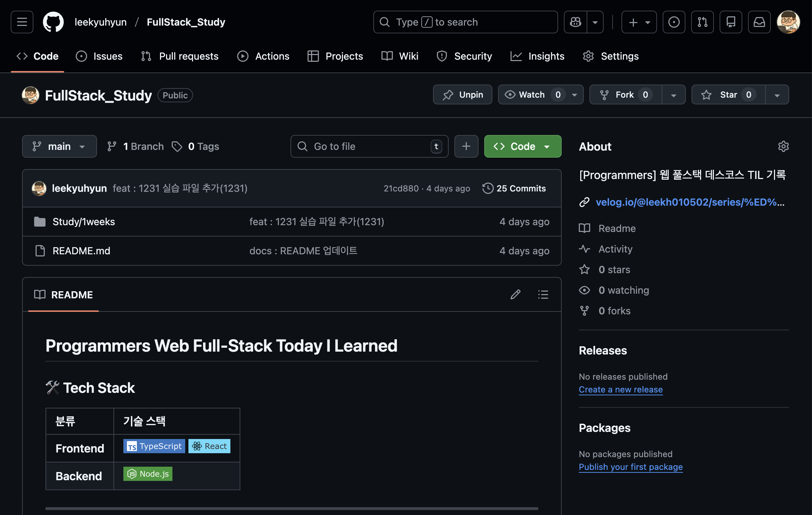Click Create a new release link
The height and width of the screenshot is (515, 812).
pyautogui.click(x=620, y=389)
